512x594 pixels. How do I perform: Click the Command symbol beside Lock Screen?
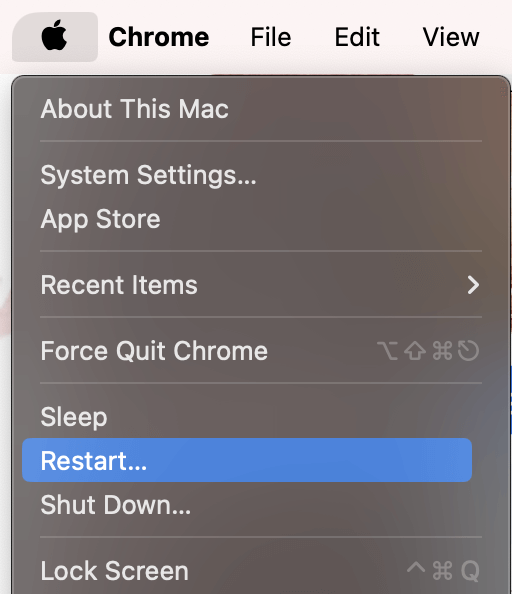pos(442,571)
